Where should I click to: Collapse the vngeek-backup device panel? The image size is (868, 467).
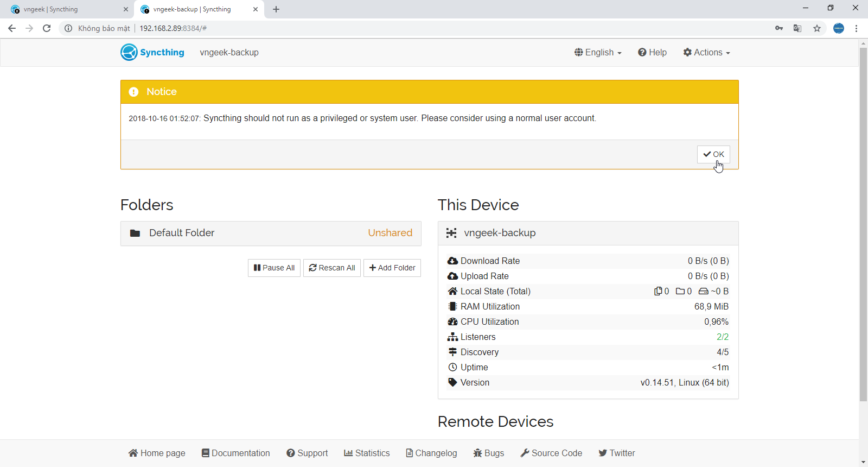pyautogui.click(x=588, y=233)
